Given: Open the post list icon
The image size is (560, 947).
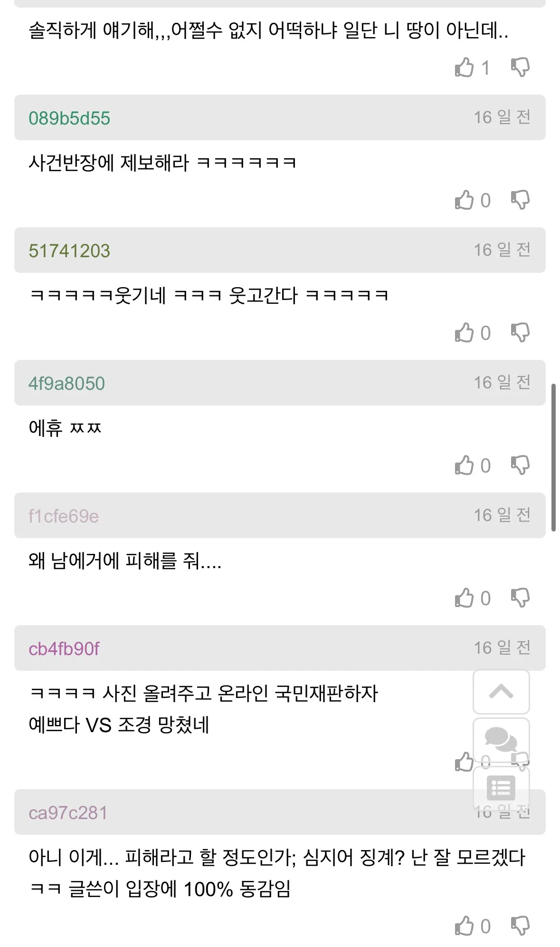Looking at the screenshot, I should point(501,789).
